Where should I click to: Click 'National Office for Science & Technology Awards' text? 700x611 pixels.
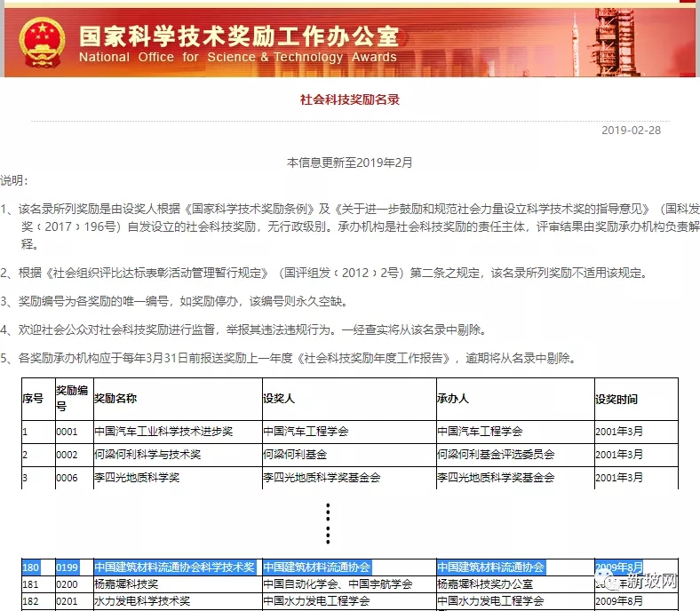click(x=237, y=57)
